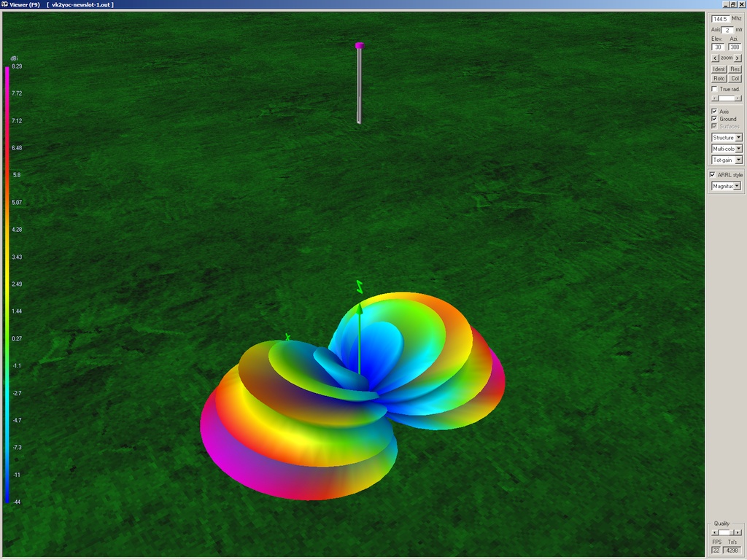
Task: Click the left arrow of the True rad. scrollbar
Action: pyautogui.click(x=714, y=98)
